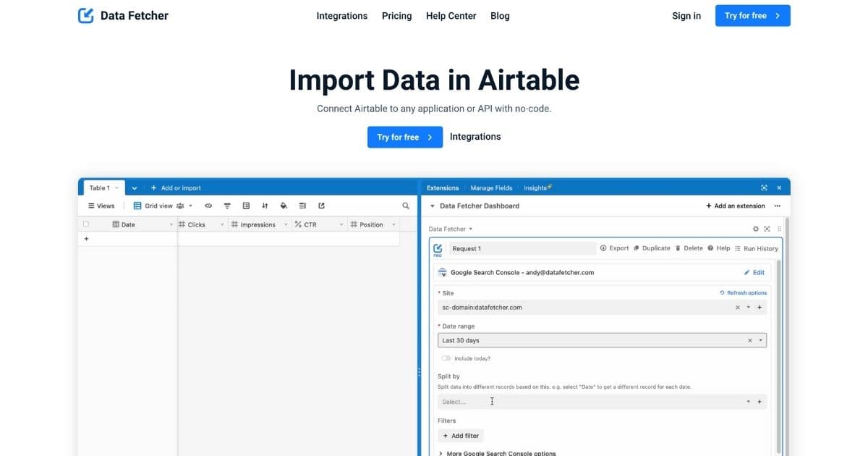Image resolution: width=868 pixels, height=456 pixels.
Task: Click the Integrations link below the headline
Action: point(475,137)
